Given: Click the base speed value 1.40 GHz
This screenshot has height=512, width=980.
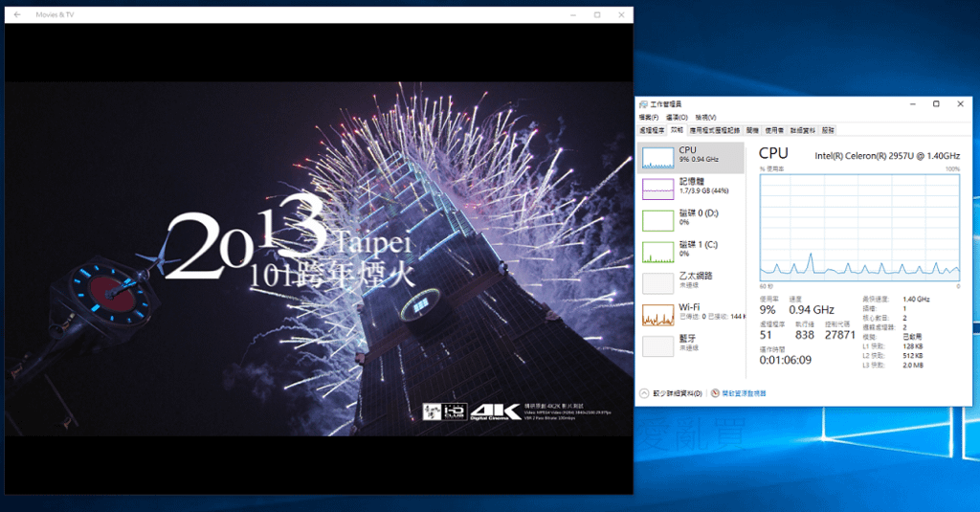Looking at the screenshot, I should pos(916,300).
